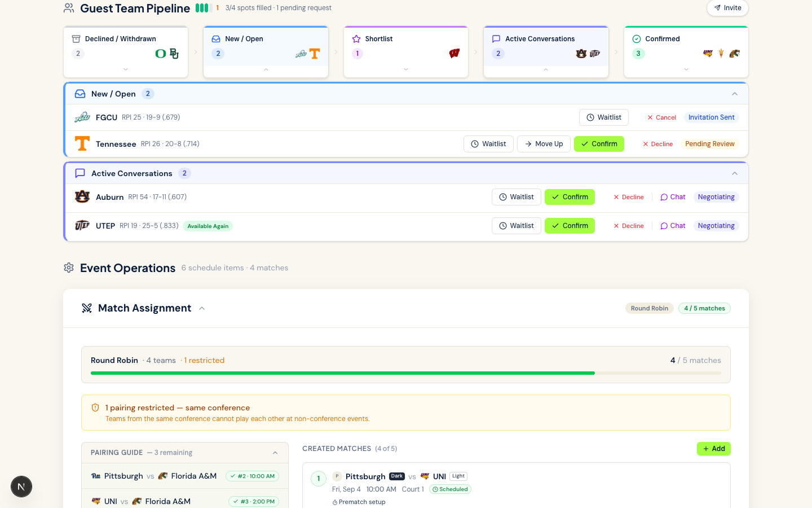Collapse the Pairing Guide list
Screen dimensions: 812x508
(x=275, y=453)
